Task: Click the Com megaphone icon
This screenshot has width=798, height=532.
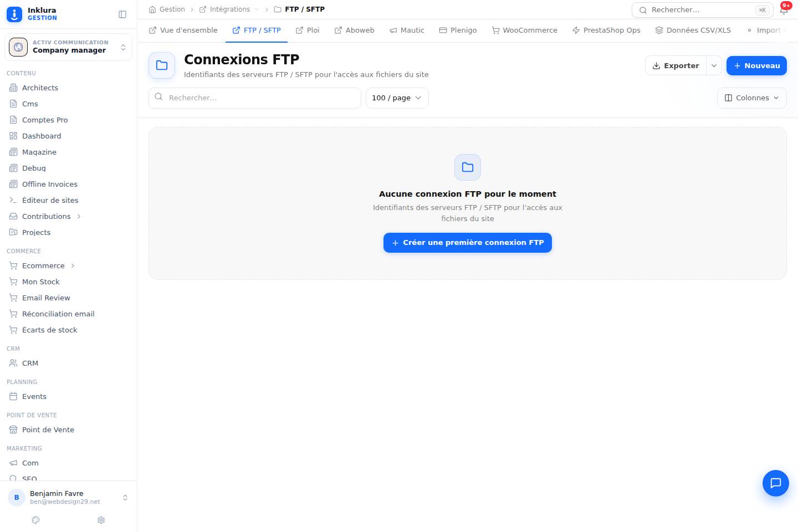Action: click(x=13, y=463)
